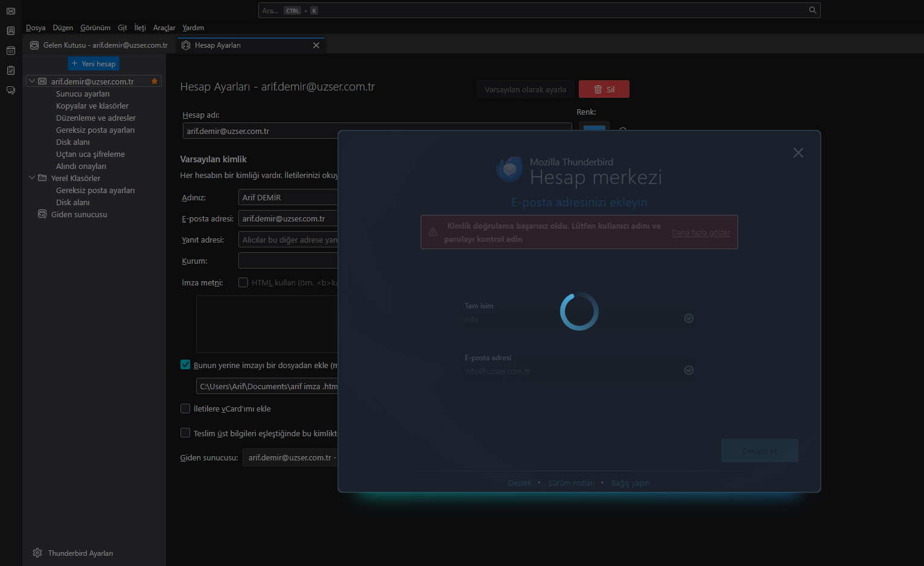This screenshot has width=924, height=566.
Task: Open the Calendar space
Action: coord(11,51)
